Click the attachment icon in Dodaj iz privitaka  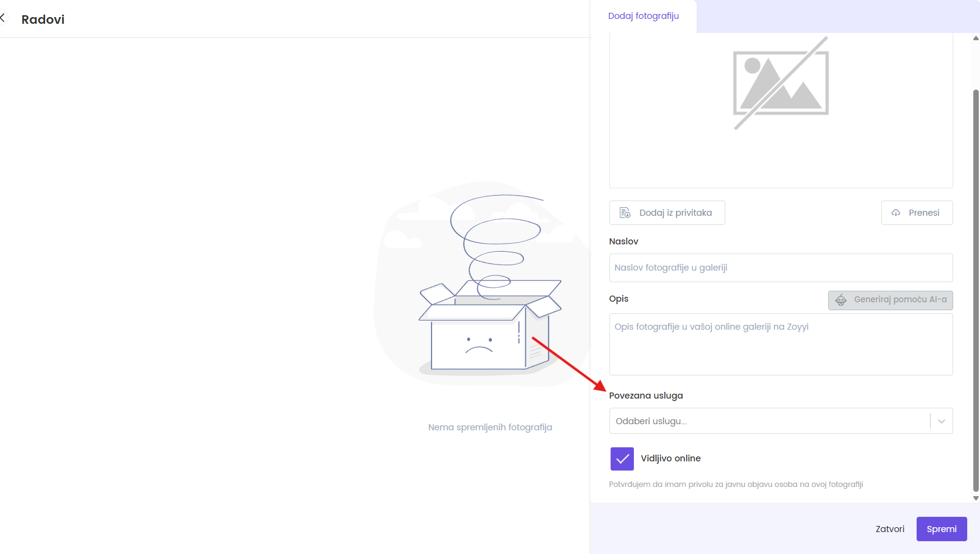click(x=625, y=213)
